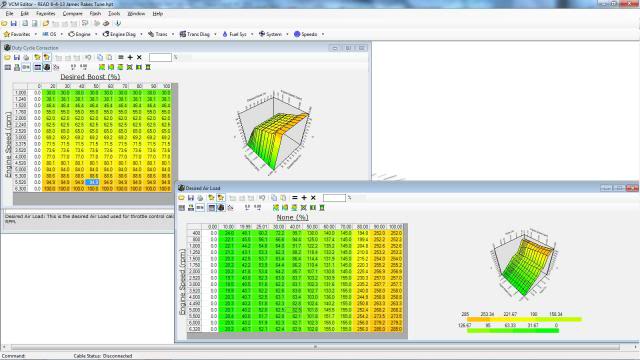
Task: Click the blue download-arrow icon in main toolbar
Action: 118,24
